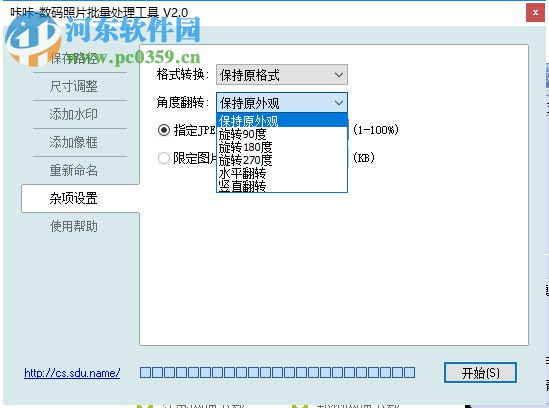Open the 使用帮助 tab
The width and height of the screenshot is (549, 408).
[74, 226]
